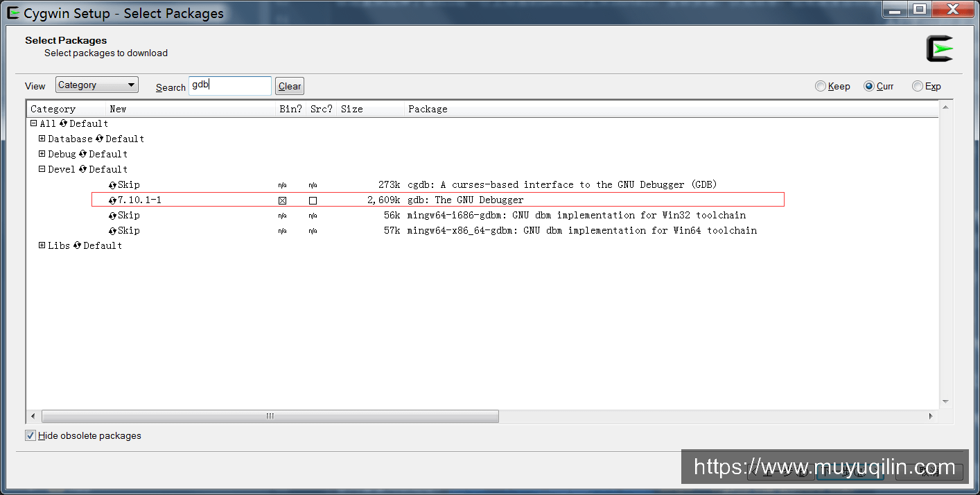
Task: Click the 57k size value
Action: point(392,231)
